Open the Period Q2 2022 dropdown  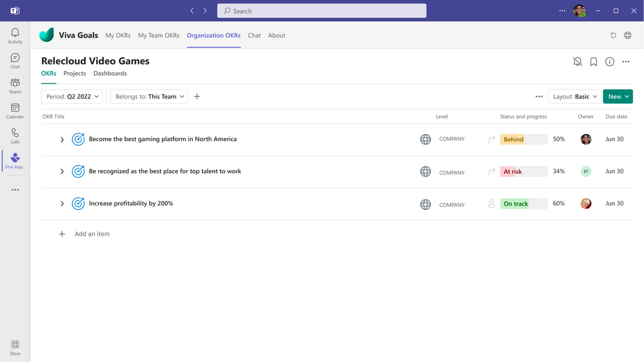coord(72,97)
